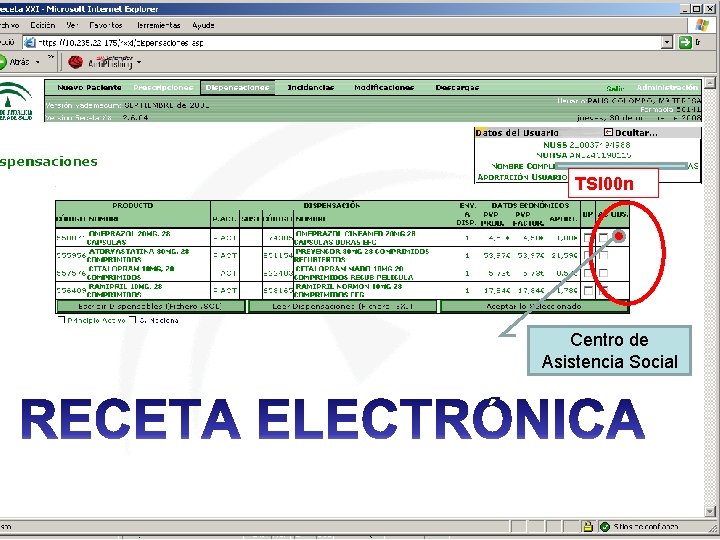This screenshot has width=720, height=540.
Task: Click the page icon in the address bar
Action: [30, 43]
